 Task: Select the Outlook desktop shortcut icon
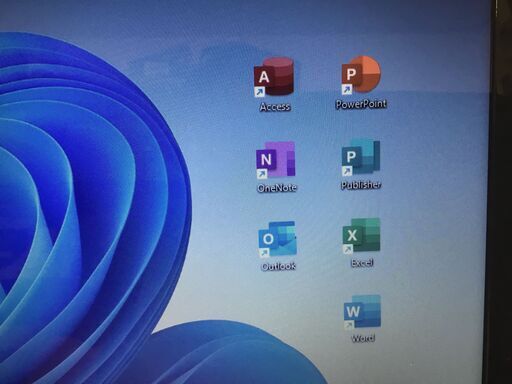pos(277,239)
